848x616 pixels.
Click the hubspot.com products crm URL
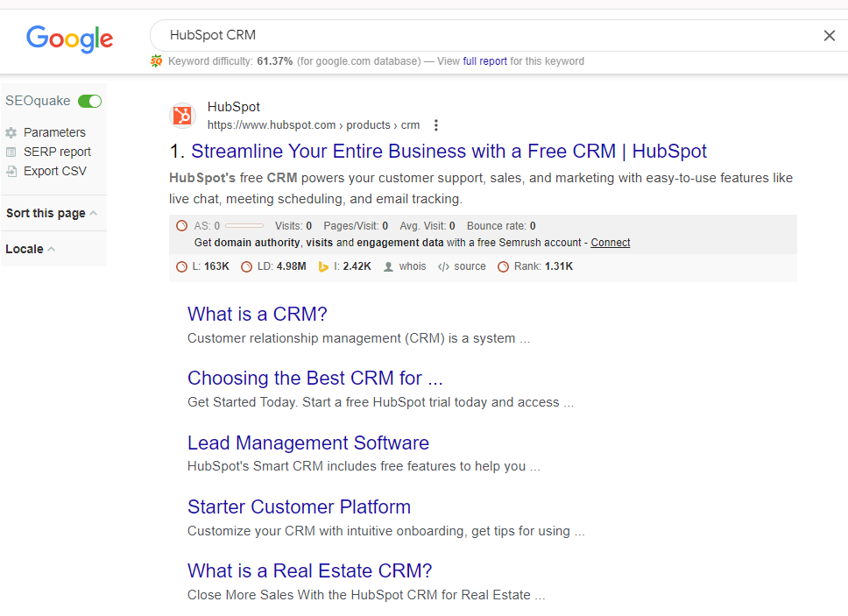[x=313, y=125]
